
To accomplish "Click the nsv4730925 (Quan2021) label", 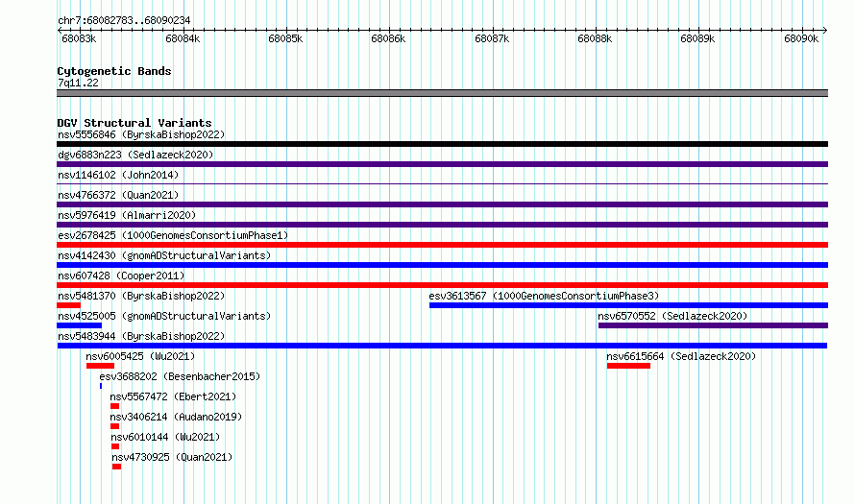I will (x=172, y=457).
